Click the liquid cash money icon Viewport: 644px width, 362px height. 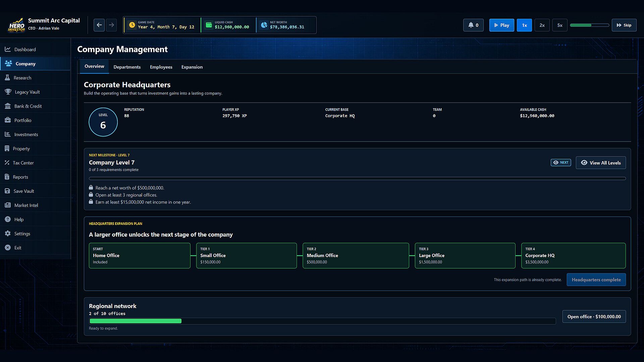click(x=209, y=25)
